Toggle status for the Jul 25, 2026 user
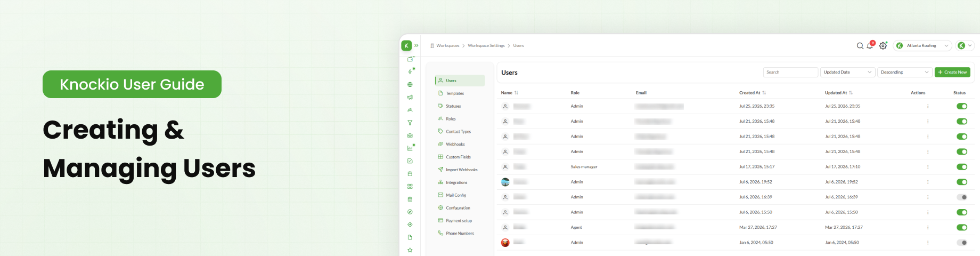The width and height of the screenshot is (980, 256). 962,106
